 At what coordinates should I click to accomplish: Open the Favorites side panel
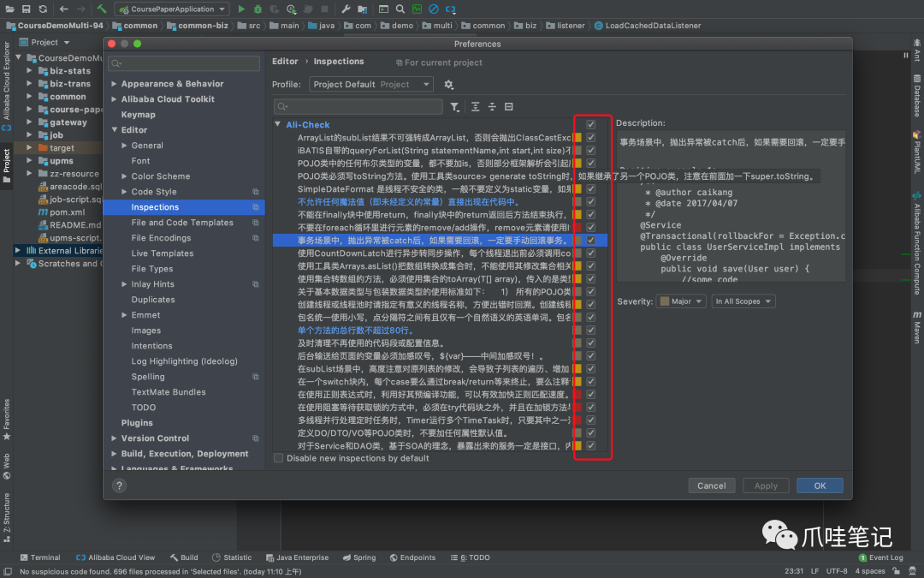7,420
